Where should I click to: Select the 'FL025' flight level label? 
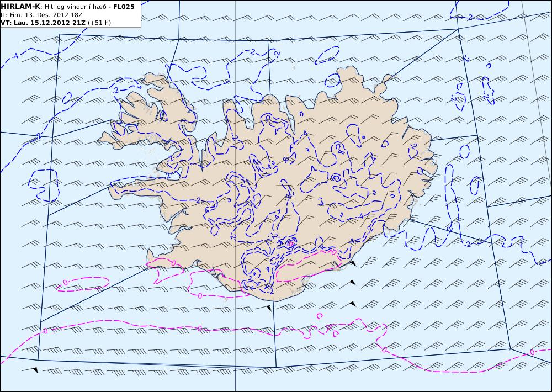pyautogui.click(x=124, y=7)
